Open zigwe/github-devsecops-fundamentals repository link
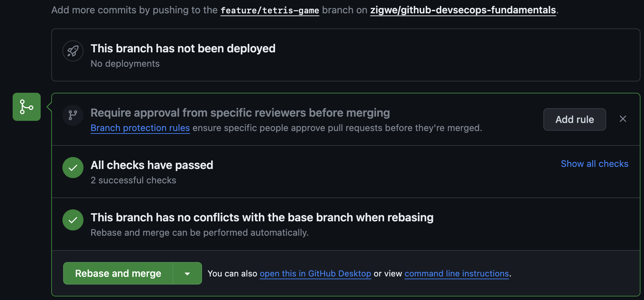This screenshot has width=644, height=300. pyautogui.click(x=463, y=10)
